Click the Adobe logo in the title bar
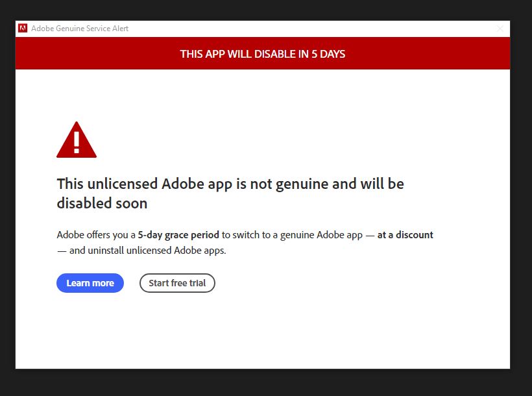This screenshot has height=396, width=532. coord(23,28)
